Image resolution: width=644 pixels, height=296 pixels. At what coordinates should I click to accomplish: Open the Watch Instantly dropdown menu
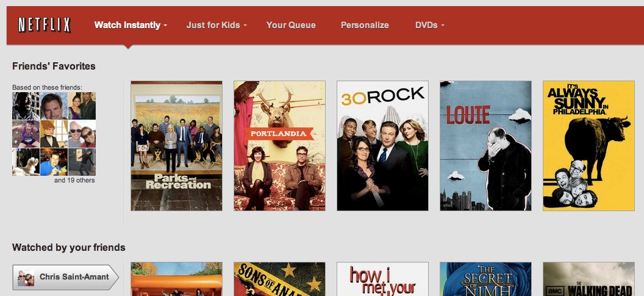pos(131,25)
